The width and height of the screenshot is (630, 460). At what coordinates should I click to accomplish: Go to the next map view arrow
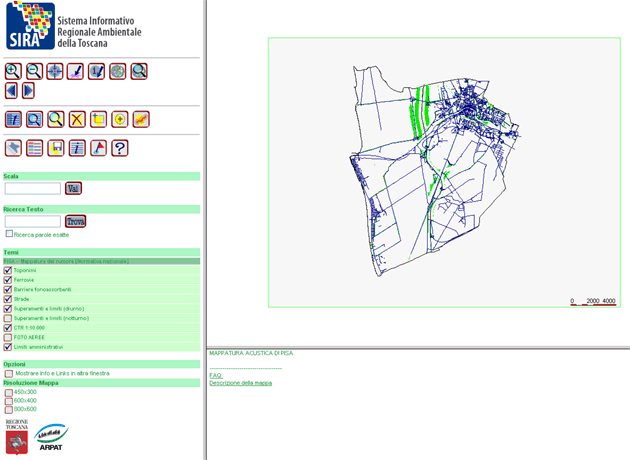coord(28,91)
